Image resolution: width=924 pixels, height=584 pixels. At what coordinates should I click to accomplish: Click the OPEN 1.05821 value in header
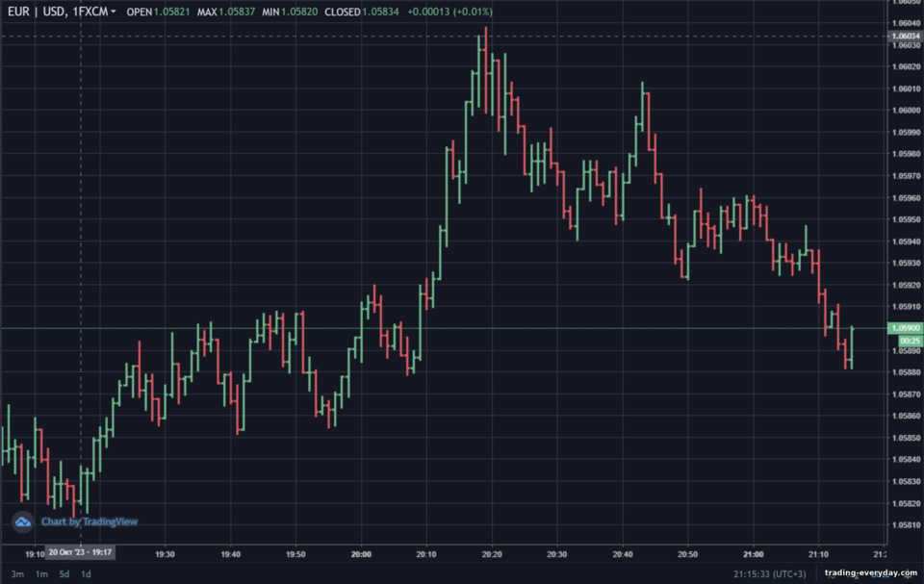[x=171, y=12]
